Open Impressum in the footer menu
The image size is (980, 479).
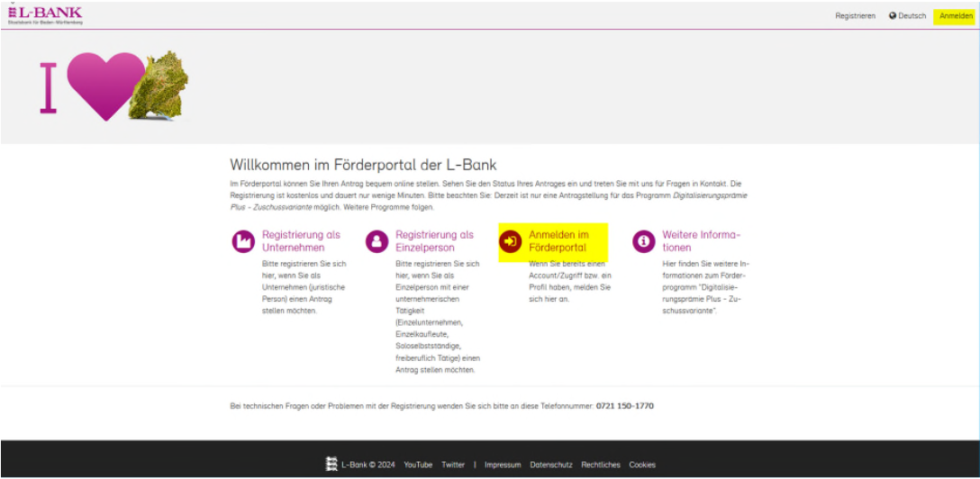point(503,465)
